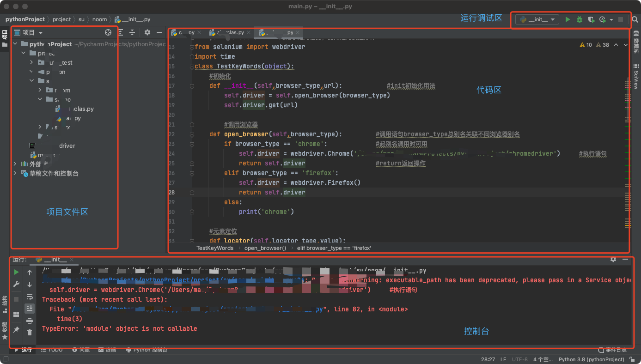The width and height of the screenshot is (641, 364).
Task: Click the up arrow in console gutter
Action: [30, 273]
